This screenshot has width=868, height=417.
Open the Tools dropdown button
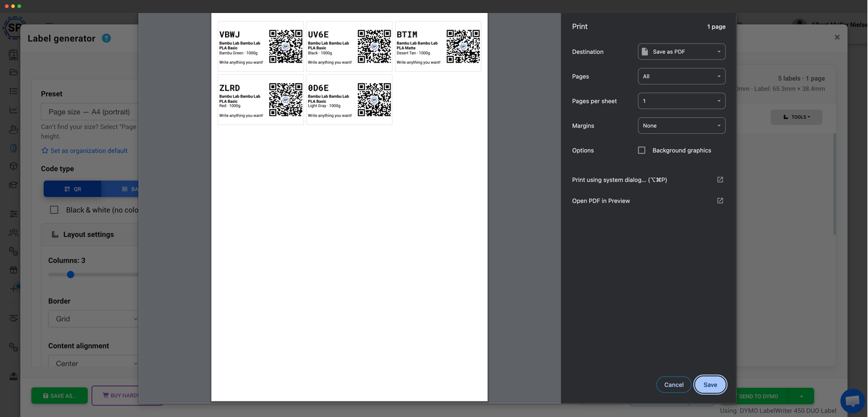(796, 117)
